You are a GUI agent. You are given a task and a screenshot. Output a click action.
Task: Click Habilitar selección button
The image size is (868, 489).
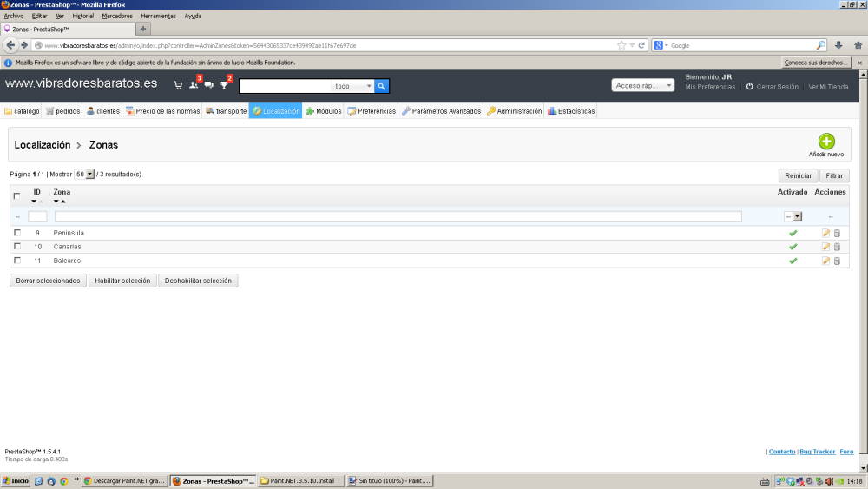(122, 281)
